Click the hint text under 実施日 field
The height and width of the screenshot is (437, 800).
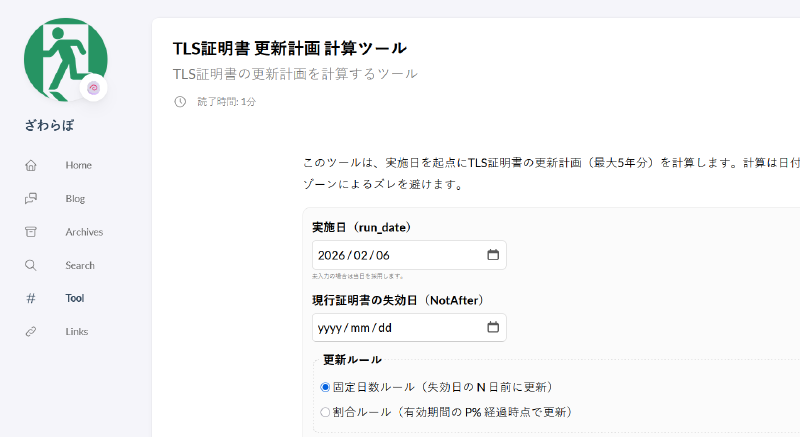click(358, 276)
